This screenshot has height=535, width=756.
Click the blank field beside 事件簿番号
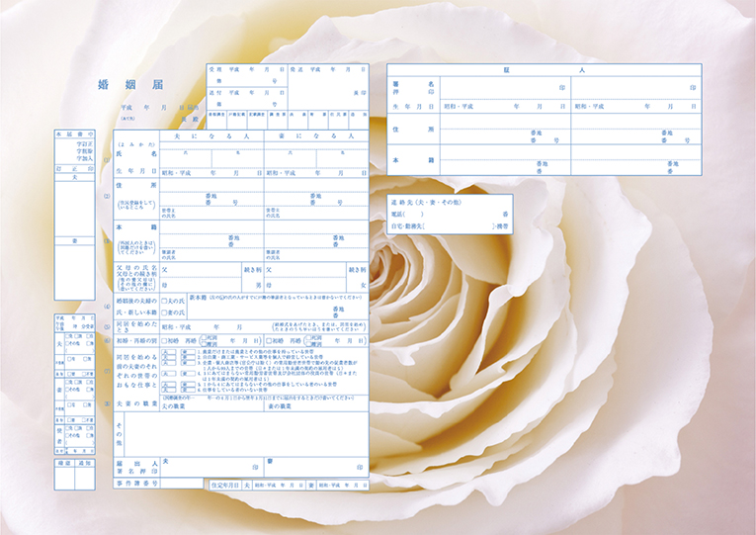pyautogui.click(x=181, y=483)
